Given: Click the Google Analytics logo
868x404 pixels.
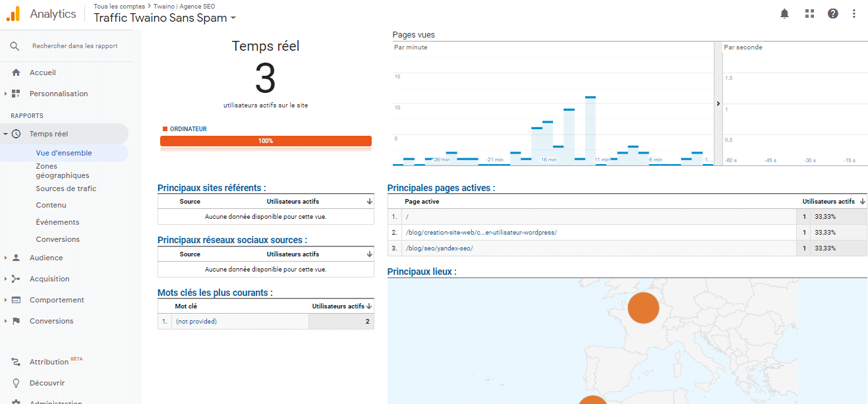Looking at the screenshot, I should click(x=13, y=13).
